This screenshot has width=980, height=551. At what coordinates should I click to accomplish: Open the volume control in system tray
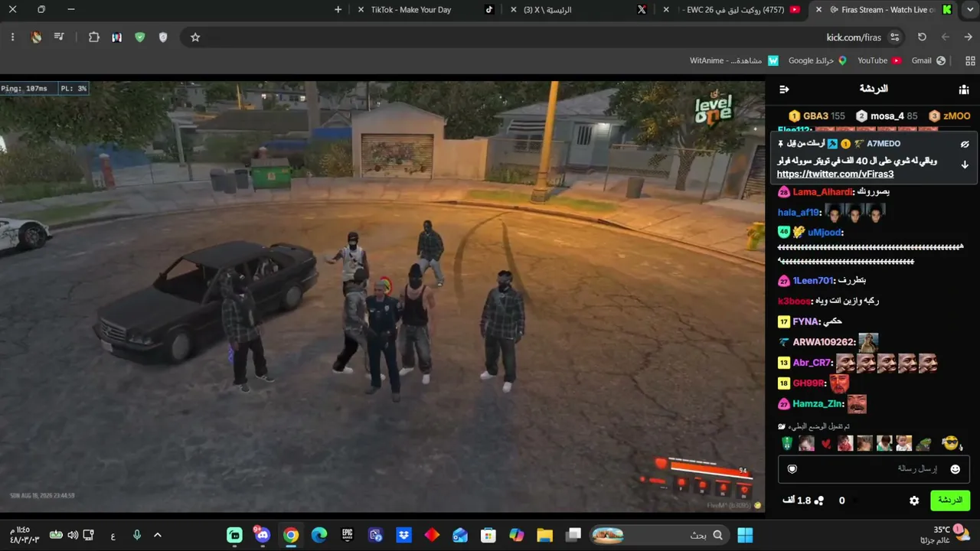coord(73,535)
